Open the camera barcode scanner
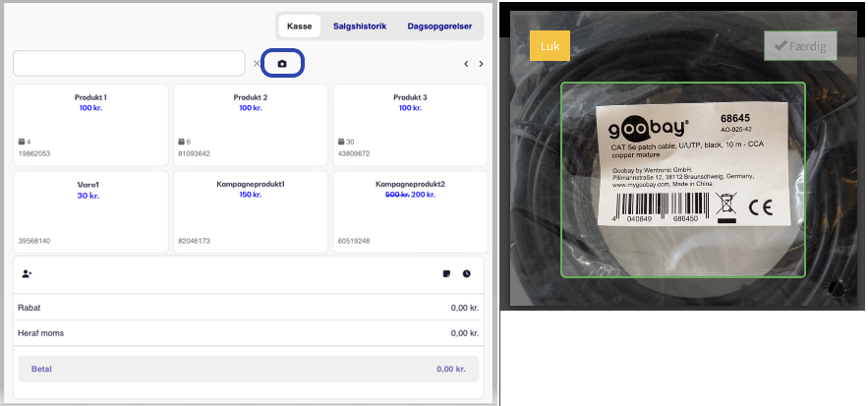Screen dimensions: 868x406 [282, 64]
